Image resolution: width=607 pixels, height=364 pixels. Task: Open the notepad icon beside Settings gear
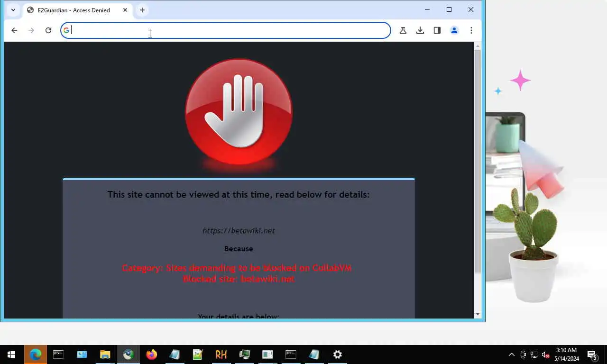314,355
